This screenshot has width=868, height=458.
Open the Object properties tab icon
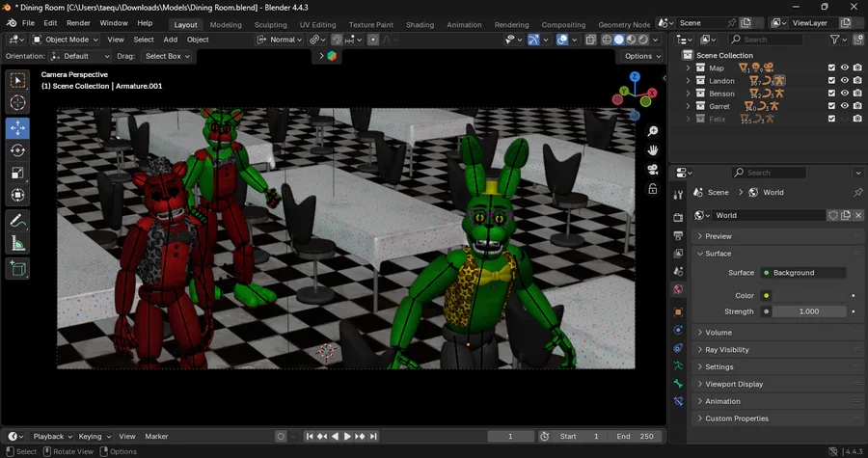[678, 312]
